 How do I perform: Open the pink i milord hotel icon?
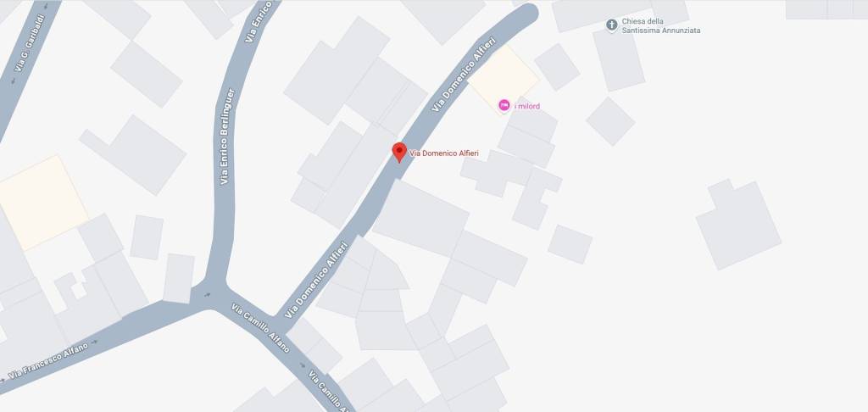[504, 105]
